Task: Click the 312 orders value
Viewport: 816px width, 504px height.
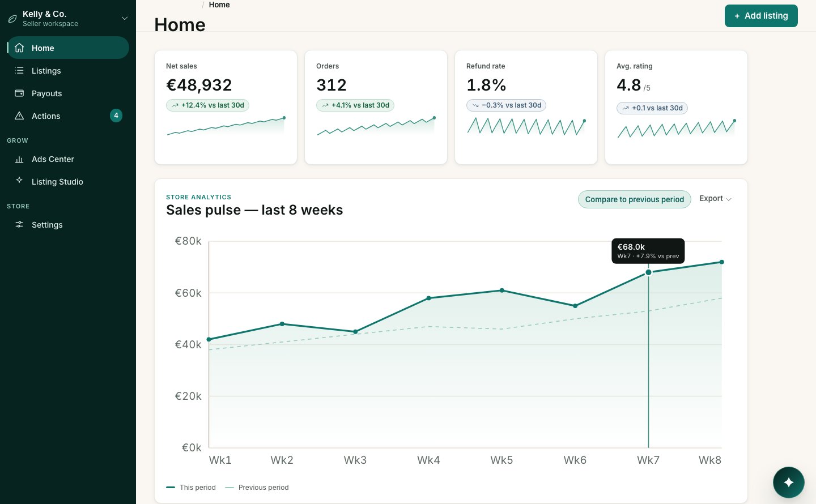Action: [x=331, y=85]
